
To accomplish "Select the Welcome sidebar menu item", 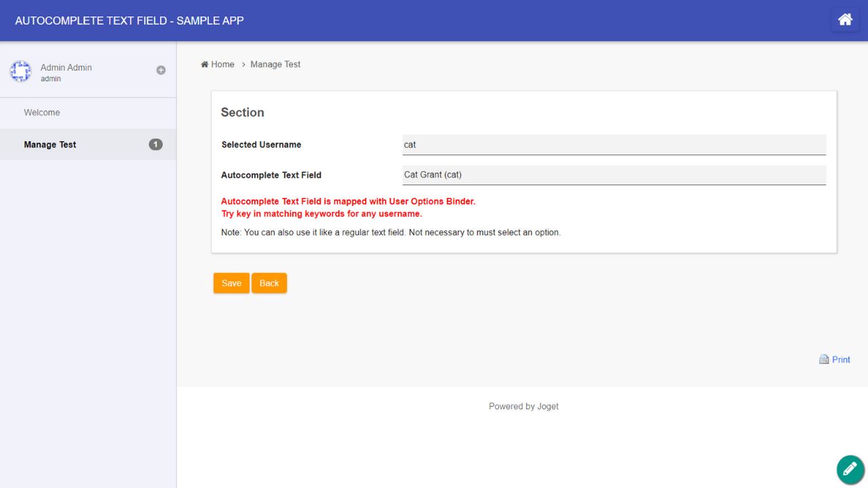I will click(x=41, y=112).
